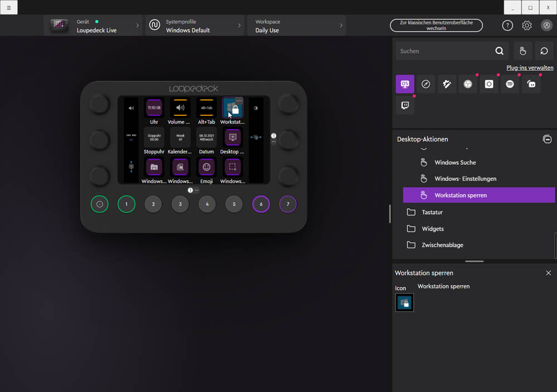Screen dimensions: 557x392
Task: Click the Kalender week button on the device
Action: pyautogui.click(x=180, y=138)
